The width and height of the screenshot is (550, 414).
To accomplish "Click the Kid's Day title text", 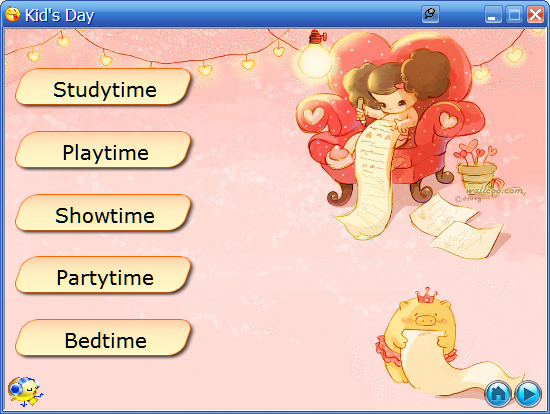I will (x=60, y=15).
